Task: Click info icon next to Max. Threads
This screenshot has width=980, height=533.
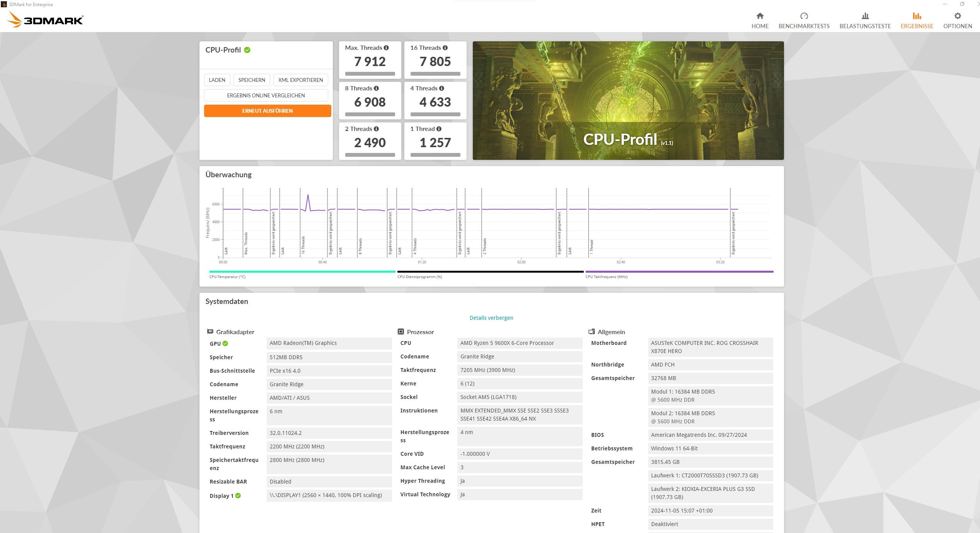Action: pyautogui.click(x=386, y=48)
